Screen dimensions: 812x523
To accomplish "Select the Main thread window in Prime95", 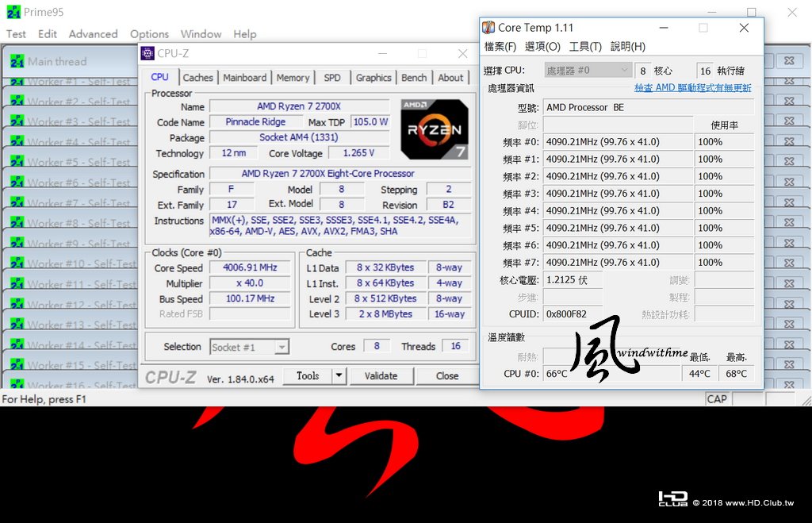I will pos(57,62).
